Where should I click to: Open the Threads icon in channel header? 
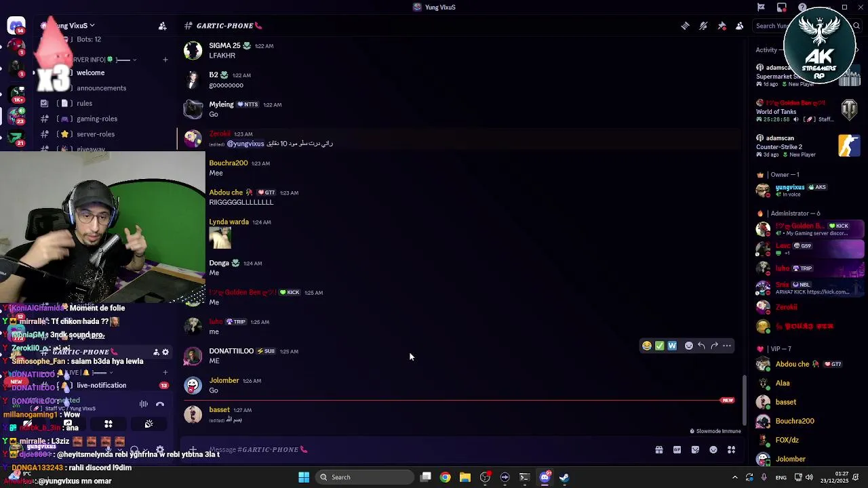(686, 26)
